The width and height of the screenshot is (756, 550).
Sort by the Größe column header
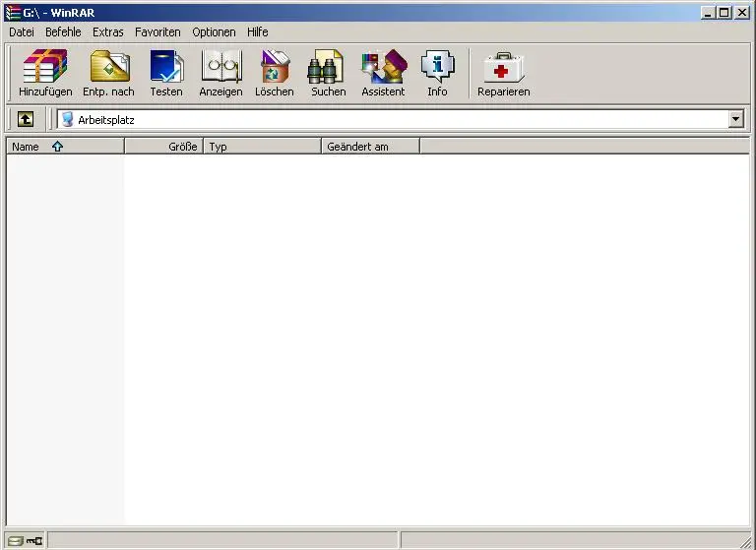pos(164,147)
